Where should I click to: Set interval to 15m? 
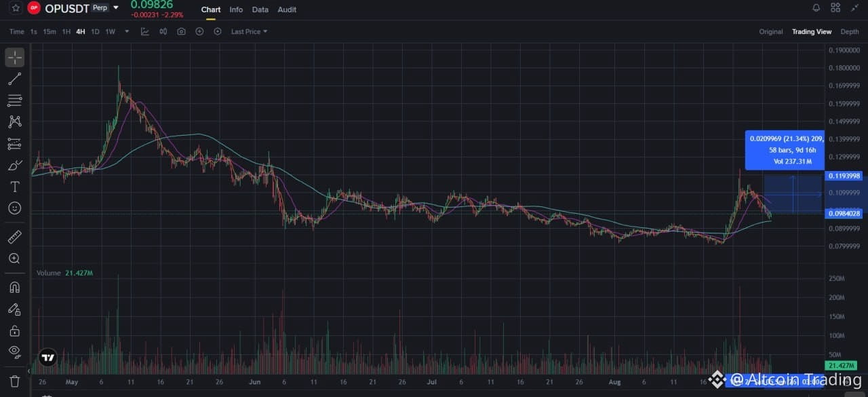[50, 31]
